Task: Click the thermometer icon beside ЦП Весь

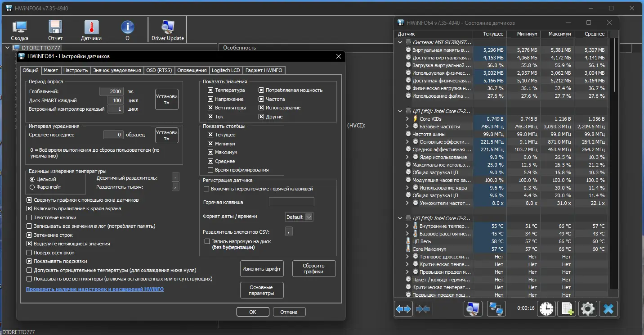Action: pos(408,241)
